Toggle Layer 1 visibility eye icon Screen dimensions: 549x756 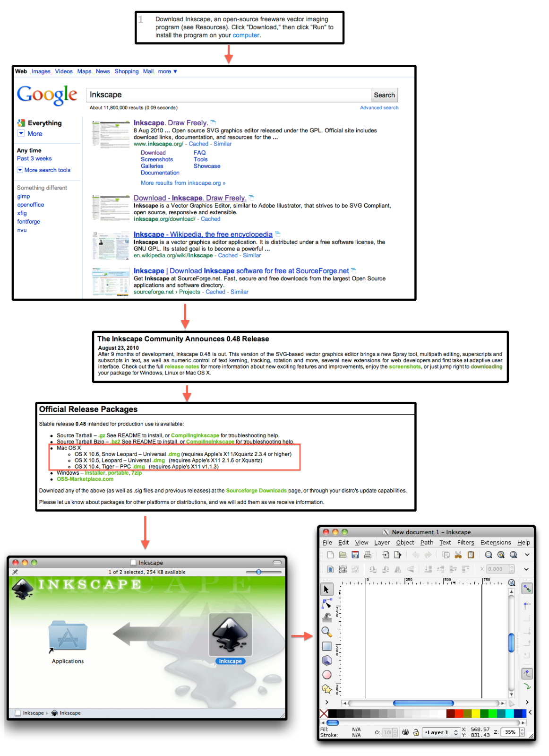click(405, 732)
